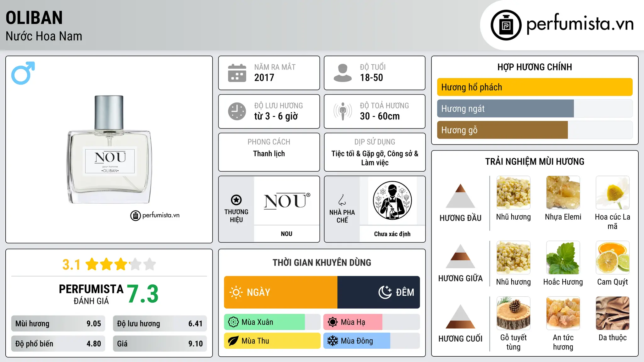Screen dimensions: 644x362
Task: Click the Mùi hương 9.05 score bar
Action: pos(58,324)
